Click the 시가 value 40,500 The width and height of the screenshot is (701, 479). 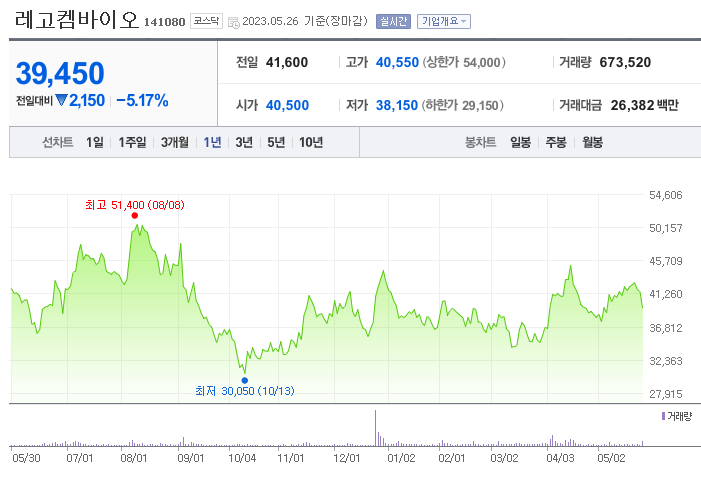click(287, 105)
